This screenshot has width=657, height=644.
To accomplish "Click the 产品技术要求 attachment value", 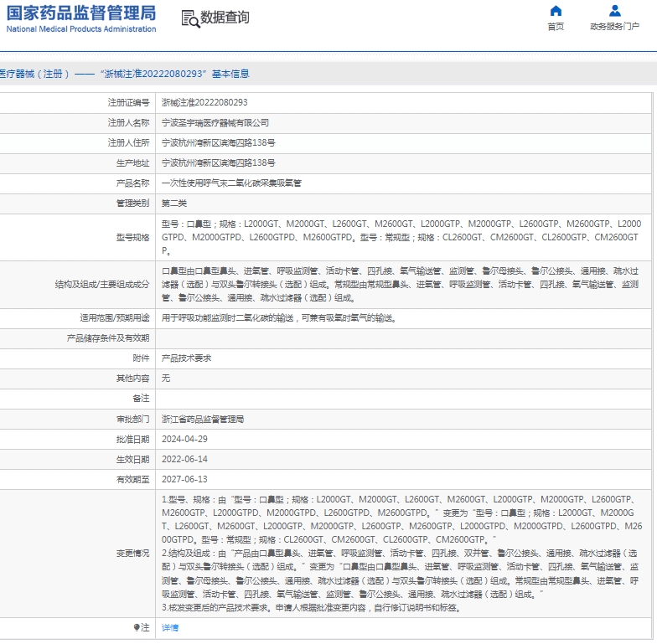I will pos(186,358).
